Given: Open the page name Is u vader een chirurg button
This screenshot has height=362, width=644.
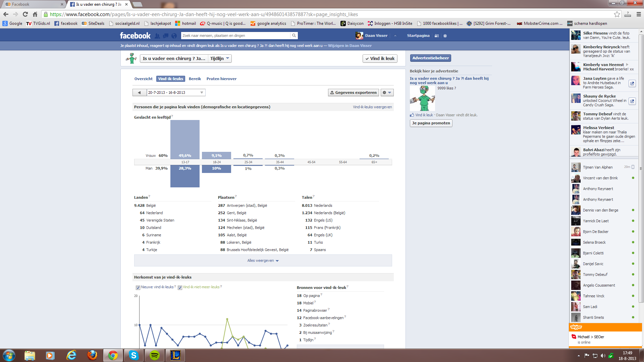Looking at the screenshot, I should coord(174,58).
